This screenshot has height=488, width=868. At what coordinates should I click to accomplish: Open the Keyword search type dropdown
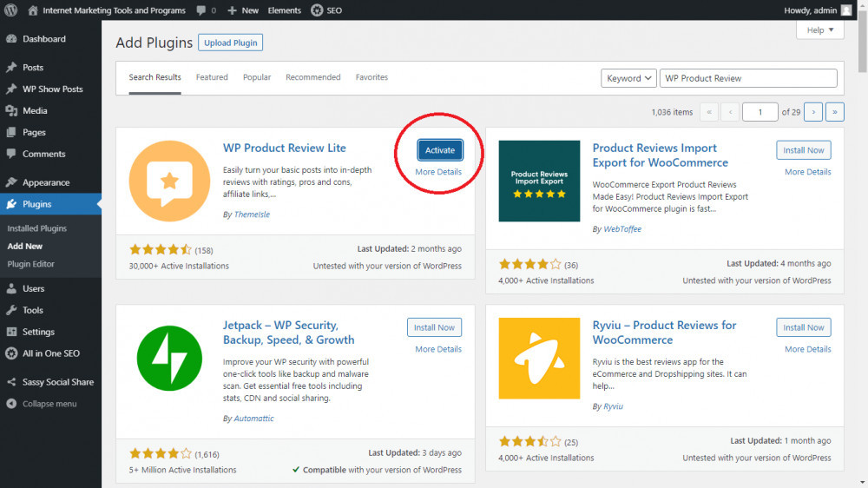pyautogui.click(x=628, y=78)
